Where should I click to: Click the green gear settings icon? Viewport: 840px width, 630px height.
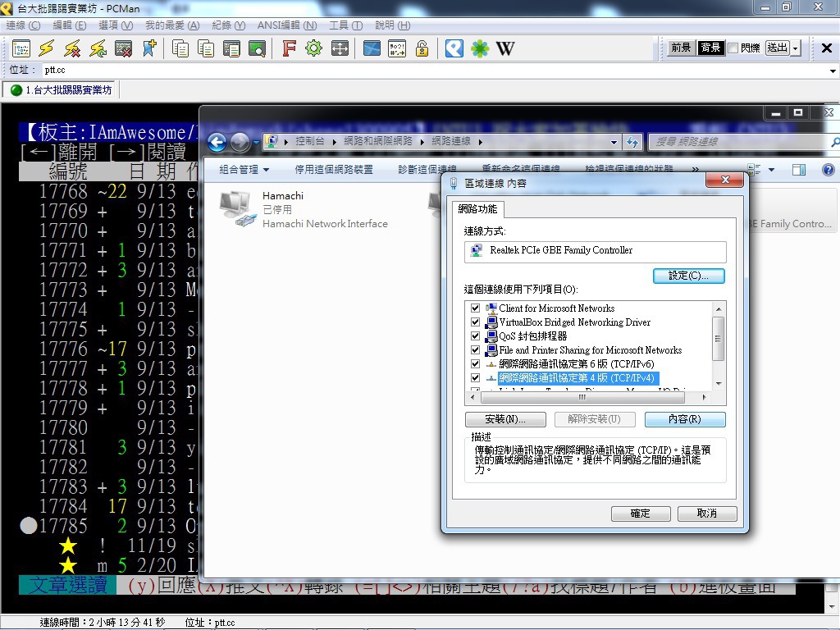point(313,48)
